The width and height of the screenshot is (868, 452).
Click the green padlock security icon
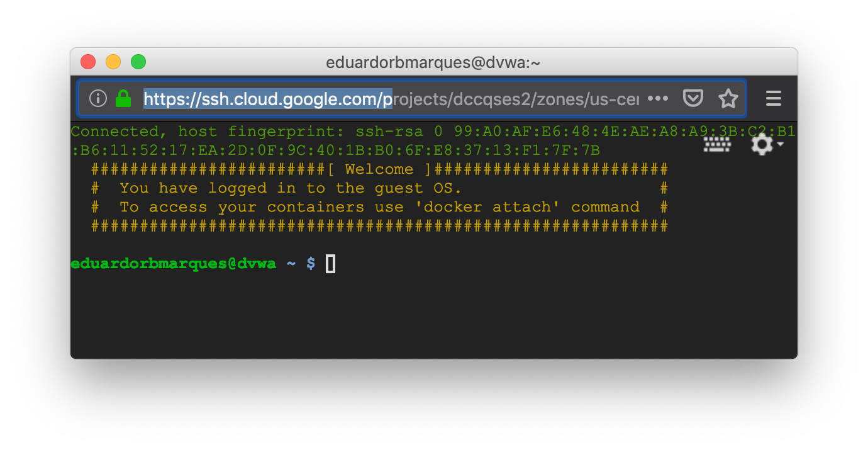[x=123, y=98]
